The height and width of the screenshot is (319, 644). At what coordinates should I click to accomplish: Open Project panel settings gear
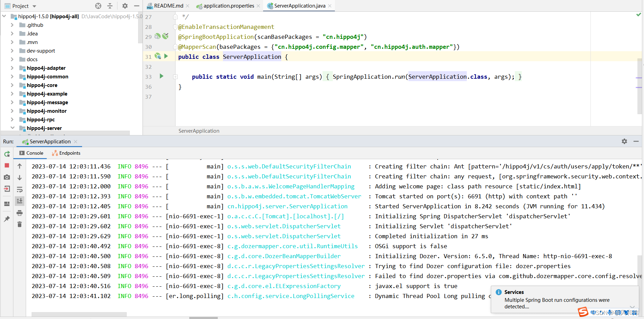click(x=125, y=6)
